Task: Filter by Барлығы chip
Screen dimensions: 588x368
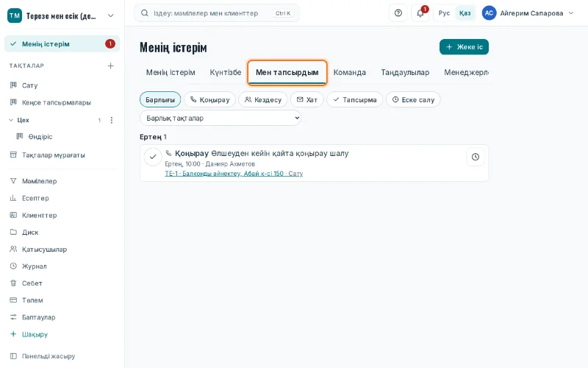Action: 160,99
